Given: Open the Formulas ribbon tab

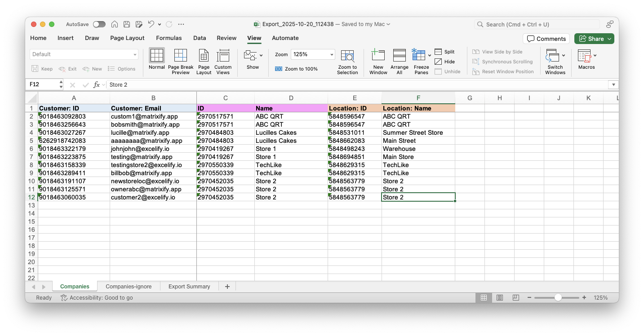Looking at the screenshot, I should 169,38.
